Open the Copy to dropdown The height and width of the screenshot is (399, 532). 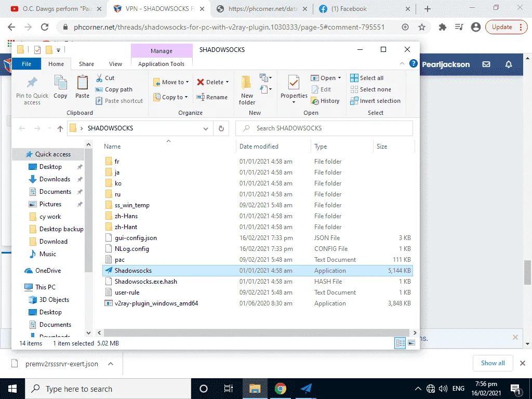point(170,97)
